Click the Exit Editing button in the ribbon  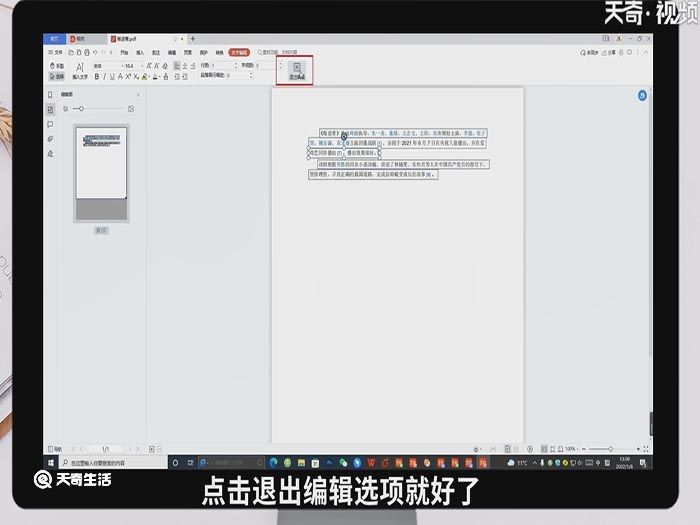296,71
